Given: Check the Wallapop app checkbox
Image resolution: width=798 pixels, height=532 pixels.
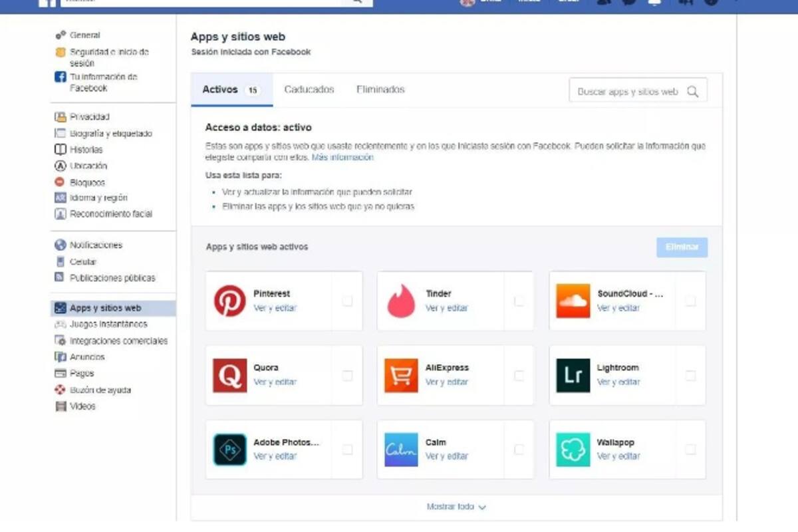Looking at the screenshot, I should [690, 450].
